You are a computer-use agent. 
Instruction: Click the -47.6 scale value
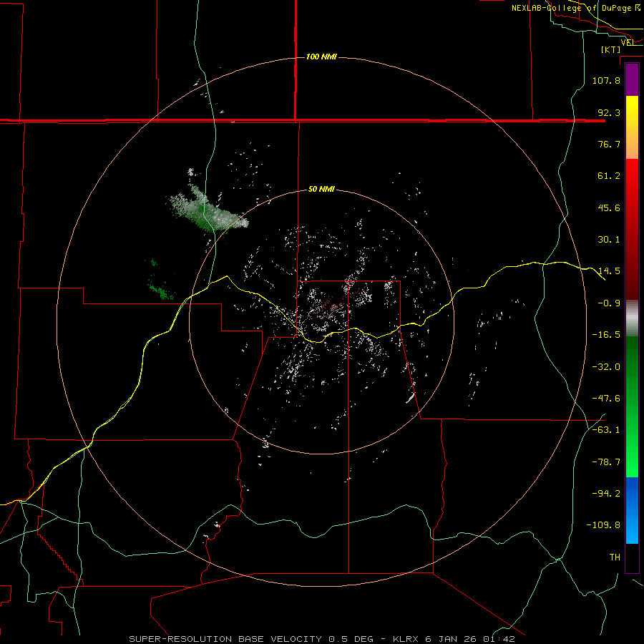(x=606, y=399)
